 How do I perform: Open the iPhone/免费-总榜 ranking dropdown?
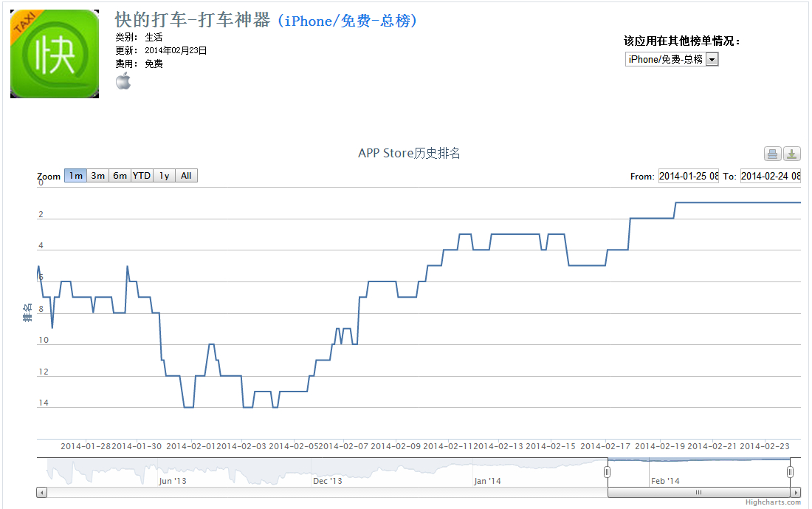(672, 60)
